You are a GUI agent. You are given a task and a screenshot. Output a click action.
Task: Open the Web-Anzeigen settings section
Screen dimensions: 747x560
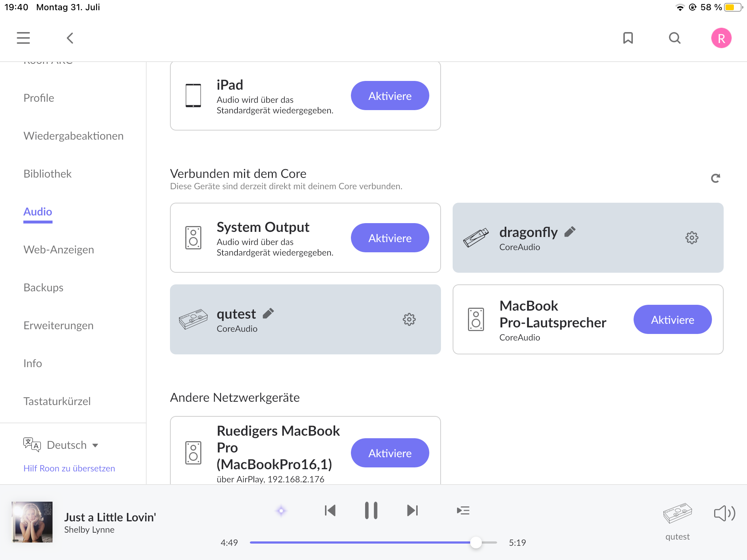pos(59,250)
